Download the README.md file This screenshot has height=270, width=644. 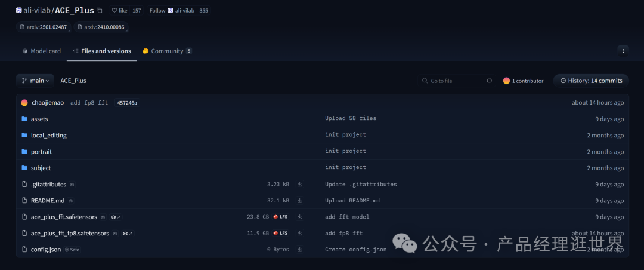(299, 201)
